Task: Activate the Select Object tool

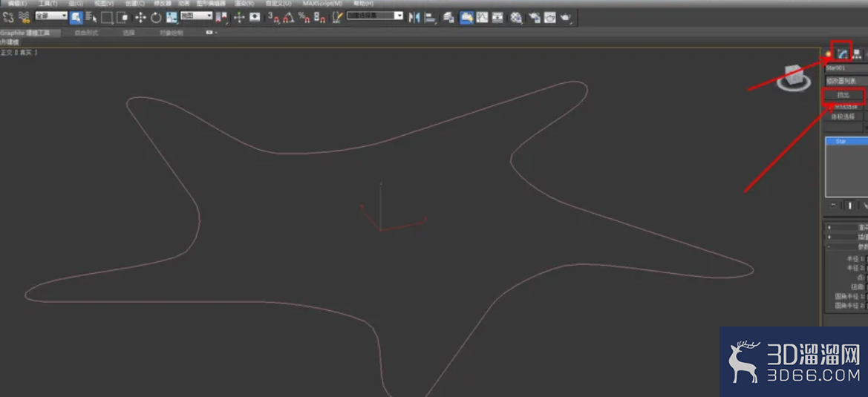Action: (76, 17)
